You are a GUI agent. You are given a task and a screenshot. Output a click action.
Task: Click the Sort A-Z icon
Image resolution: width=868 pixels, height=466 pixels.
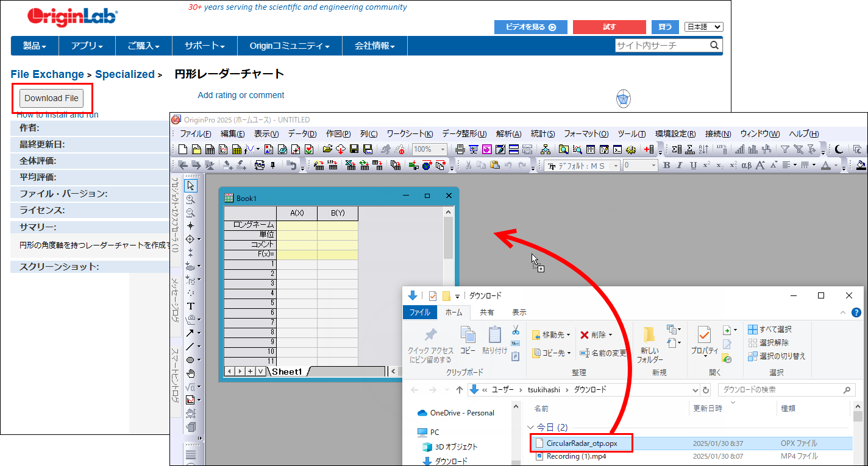click(x=703, y=149)
